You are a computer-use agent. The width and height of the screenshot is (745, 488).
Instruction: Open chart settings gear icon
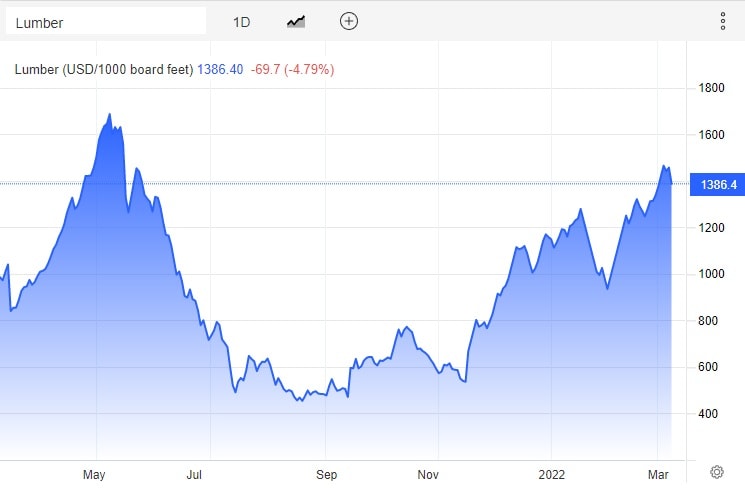(x=716, y=472)
